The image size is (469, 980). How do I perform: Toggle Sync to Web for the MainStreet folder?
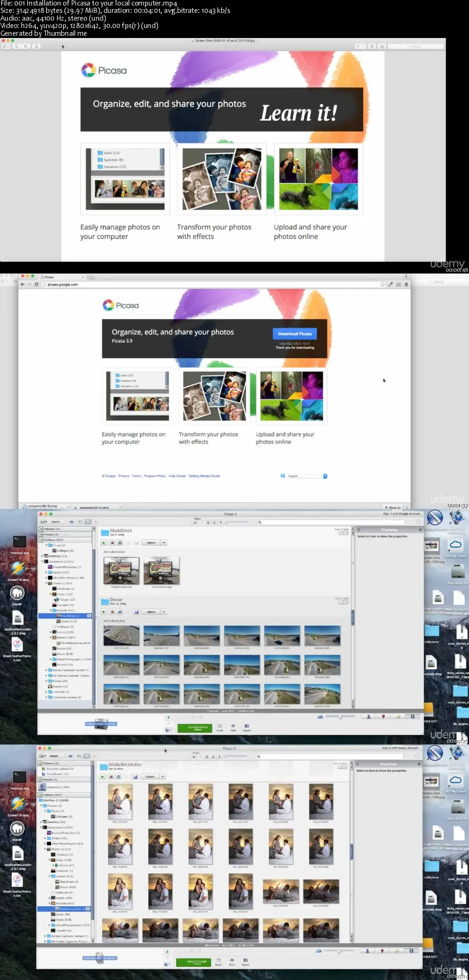point(343,533)
